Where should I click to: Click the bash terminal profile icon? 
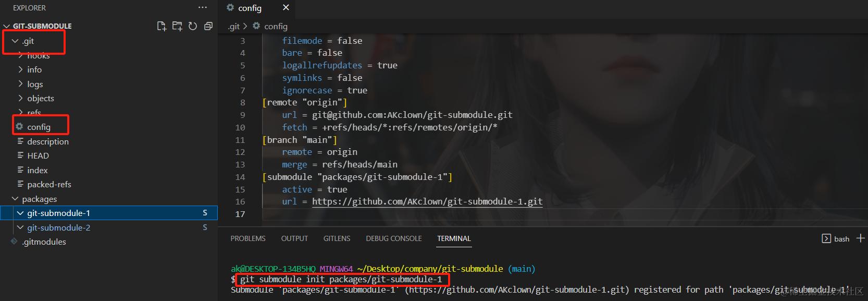pos(826,238)
